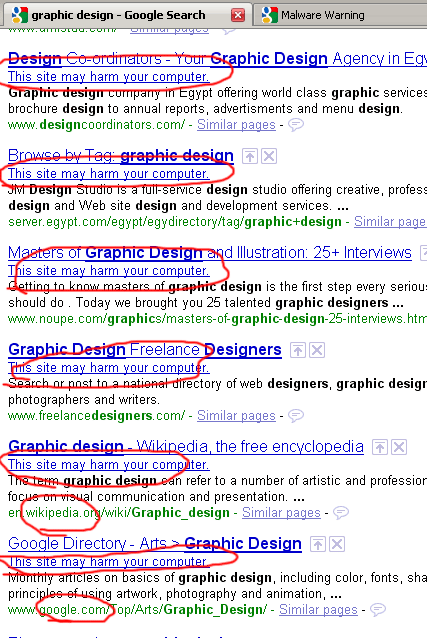Promote the Freelance Designers result
This screenshot has width=427, height=638.
tap(298, 350)
